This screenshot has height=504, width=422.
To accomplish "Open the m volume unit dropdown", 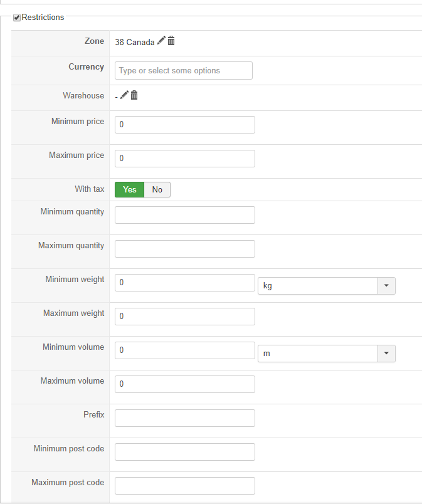I will click(326, 354).
